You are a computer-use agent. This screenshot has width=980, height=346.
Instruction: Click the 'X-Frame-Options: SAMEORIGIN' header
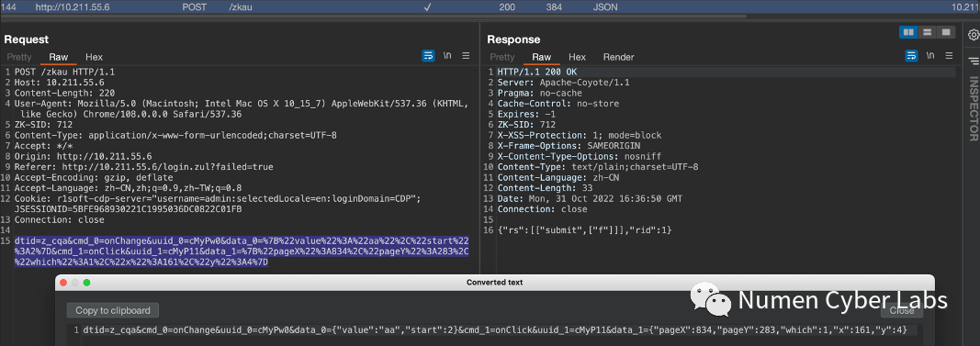coord(569,146)
